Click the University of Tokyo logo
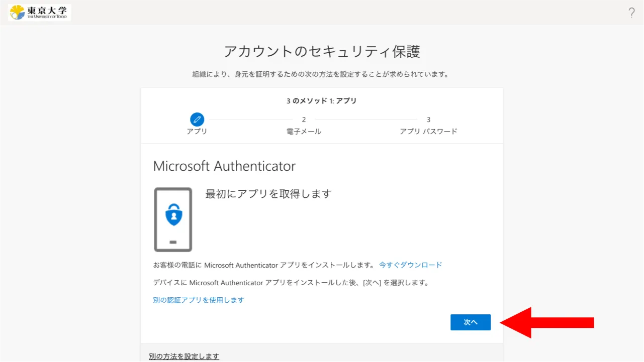 tap(40, 13)
